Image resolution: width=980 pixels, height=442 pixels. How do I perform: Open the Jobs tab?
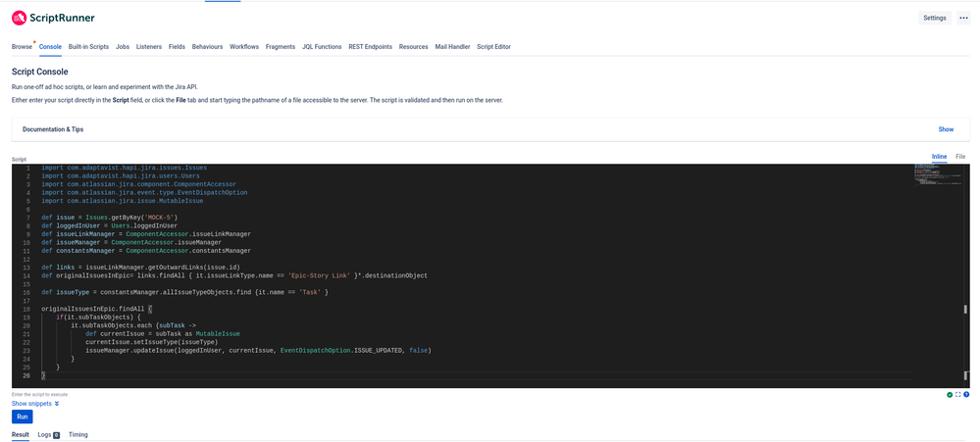[x=123, y=47]
